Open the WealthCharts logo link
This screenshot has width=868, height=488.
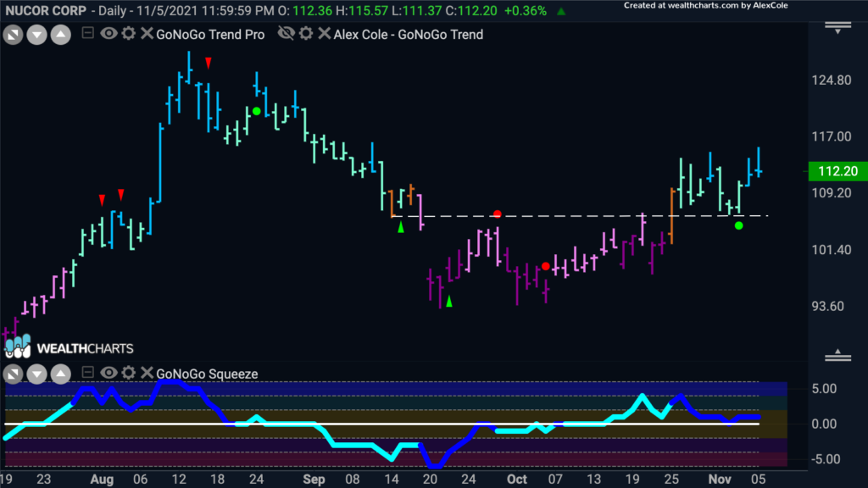click(70, 348)
